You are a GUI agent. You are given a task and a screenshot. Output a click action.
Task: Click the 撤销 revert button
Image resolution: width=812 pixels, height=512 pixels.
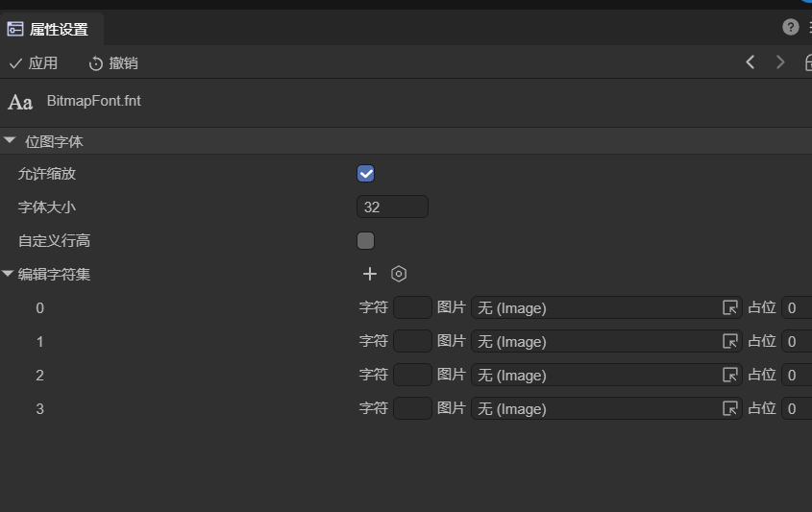click(x=113, y=63)
